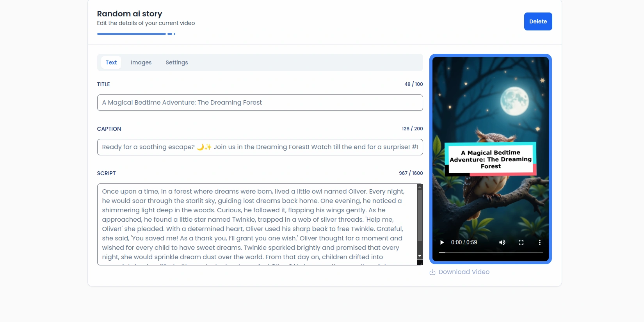Select the Text tab
The width and height of the screenshot is (644, 322).
111,62
